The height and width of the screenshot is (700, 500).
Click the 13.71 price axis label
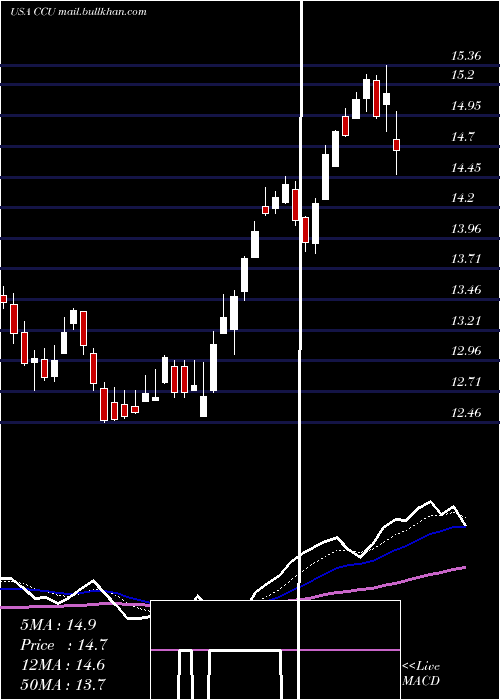coord(466,259)
